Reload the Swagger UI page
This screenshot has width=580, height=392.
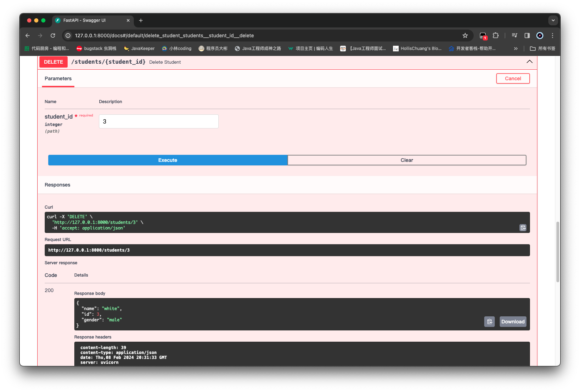click(x=53, y=36)
